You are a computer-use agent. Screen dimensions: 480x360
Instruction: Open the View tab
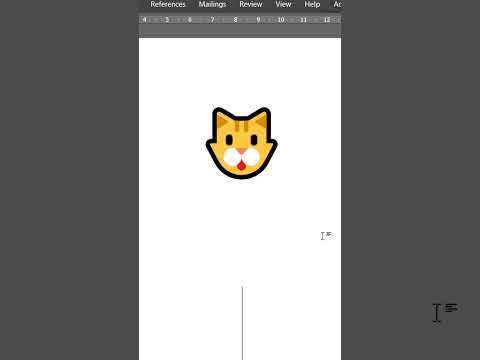coord(283,4)
